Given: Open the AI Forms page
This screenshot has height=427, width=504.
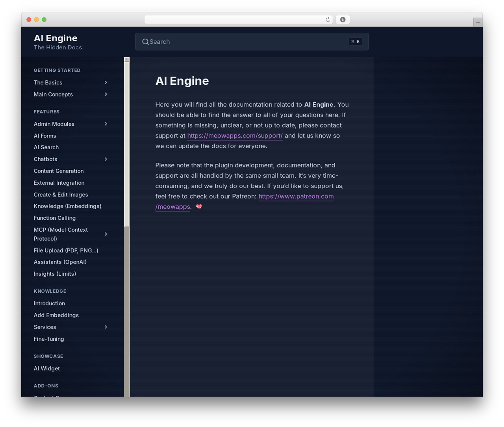Looking at the screenshot, I should [x=45, y=136].
